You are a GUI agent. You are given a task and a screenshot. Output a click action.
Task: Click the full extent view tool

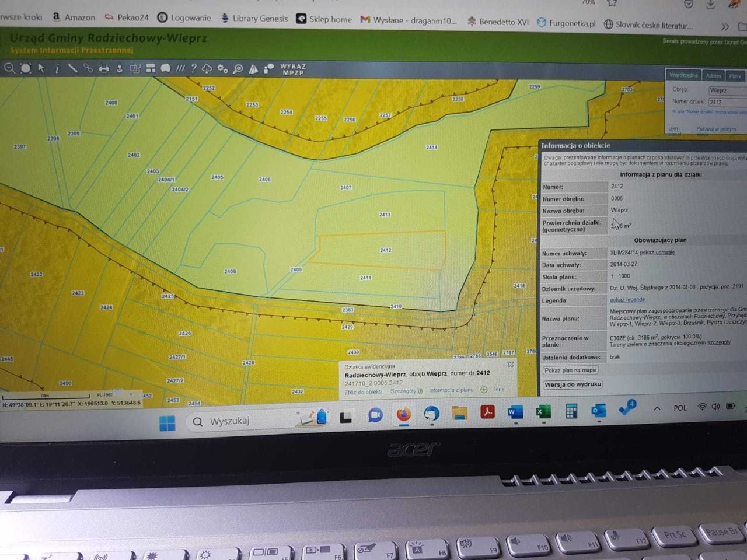(26, 68)
